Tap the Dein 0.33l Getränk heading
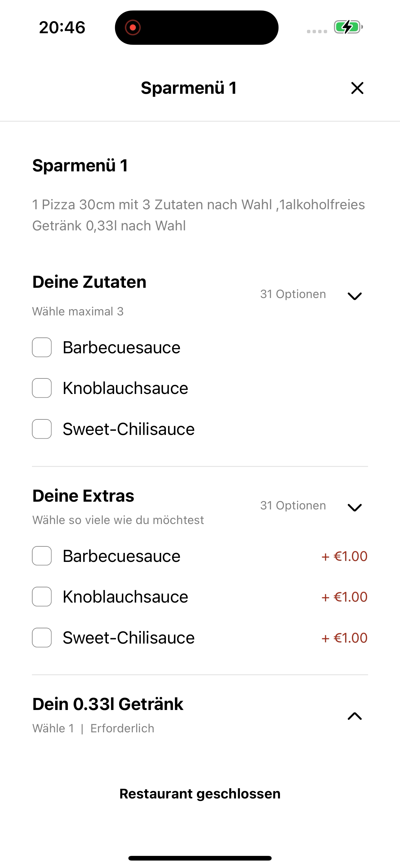400x868 pixels. click(x=108, y=704)
